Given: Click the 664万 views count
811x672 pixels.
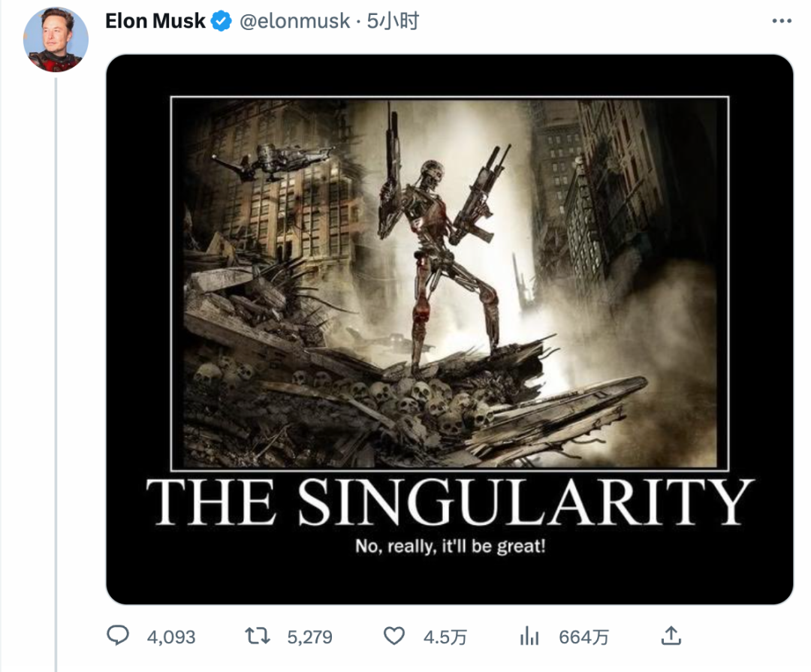Looking at the screenshot, I should click(x=583, y=637).
